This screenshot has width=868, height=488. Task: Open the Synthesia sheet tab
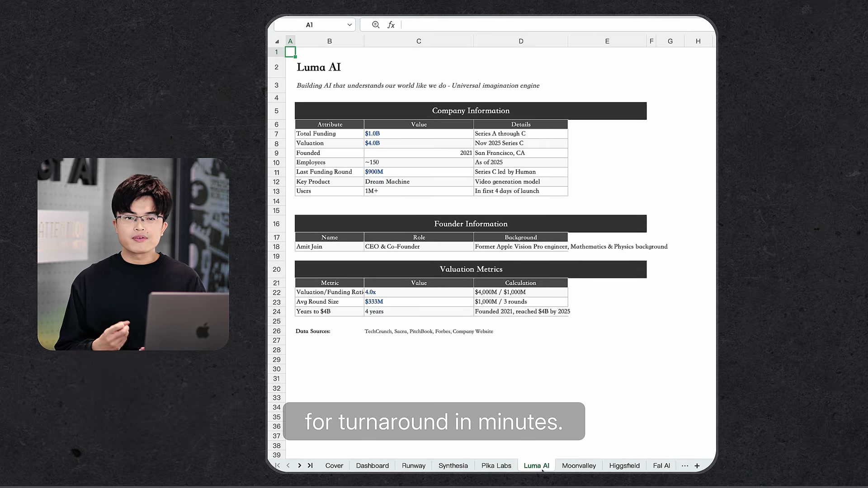click(453, 465)
